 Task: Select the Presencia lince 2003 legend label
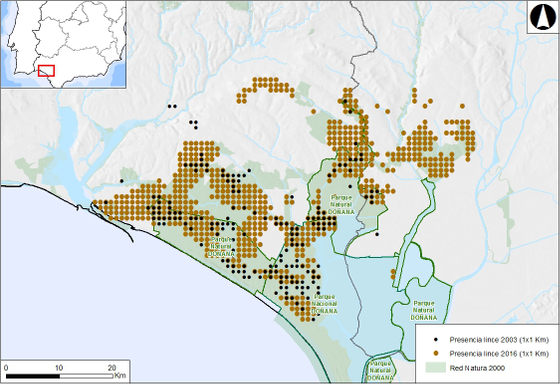tap(499, 340)
